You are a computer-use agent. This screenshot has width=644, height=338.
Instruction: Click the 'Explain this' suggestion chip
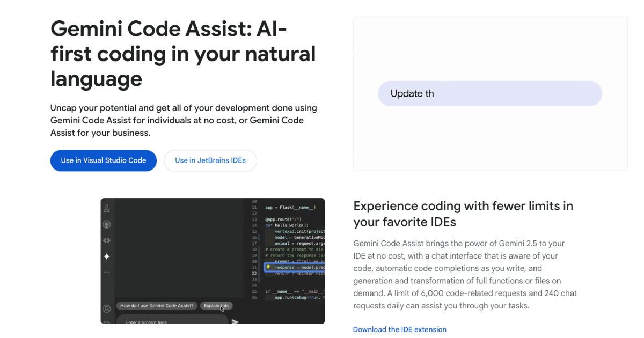tap(216, 306)
